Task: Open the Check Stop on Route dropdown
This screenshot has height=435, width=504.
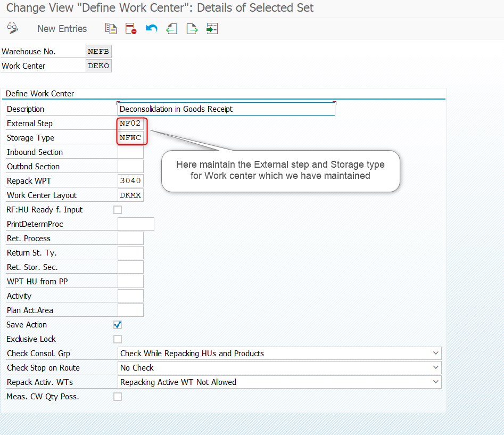Action: click(279, 368)
